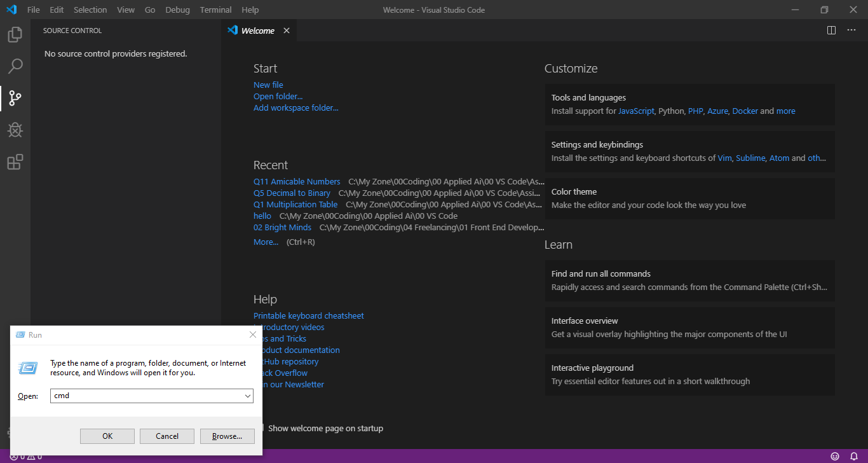Expand the More... recent items link
Viewport: 868px width, 463px height.
point(266,242)
